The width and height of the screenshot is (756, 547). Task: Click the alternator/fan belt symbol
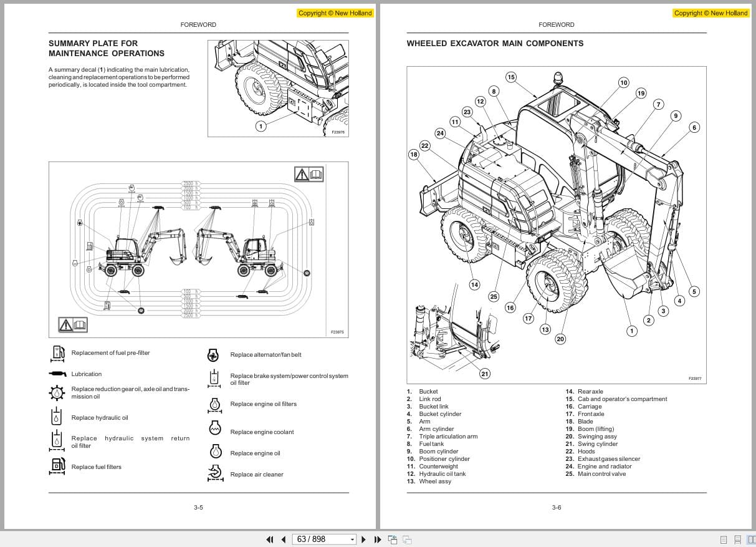[x=213, y=356]
